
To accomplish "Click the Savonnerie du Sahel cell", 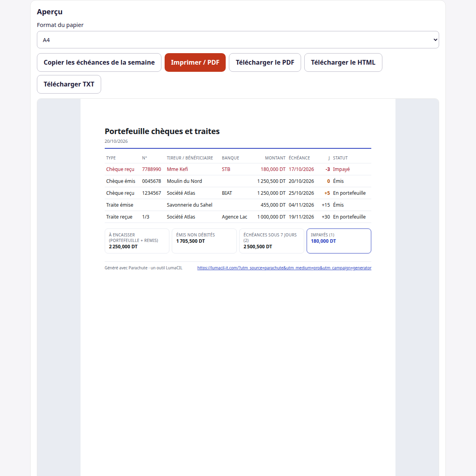I will tap(190, 205).
